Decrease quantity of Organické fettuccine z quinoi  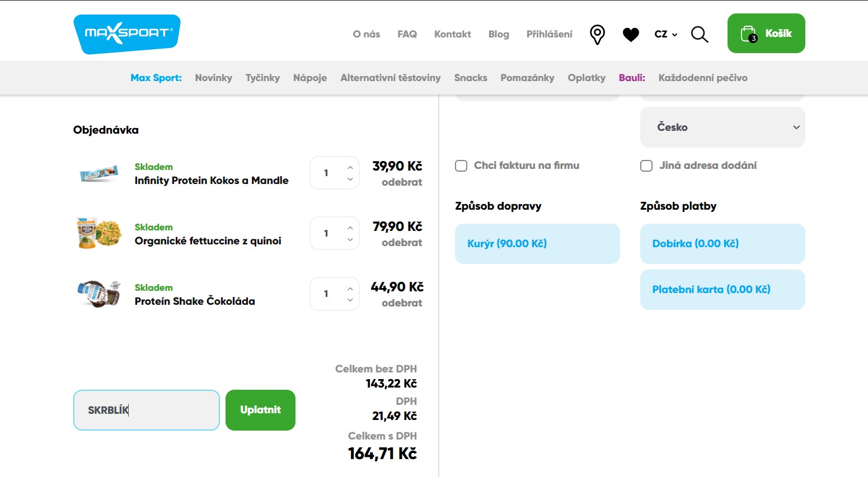350,239
